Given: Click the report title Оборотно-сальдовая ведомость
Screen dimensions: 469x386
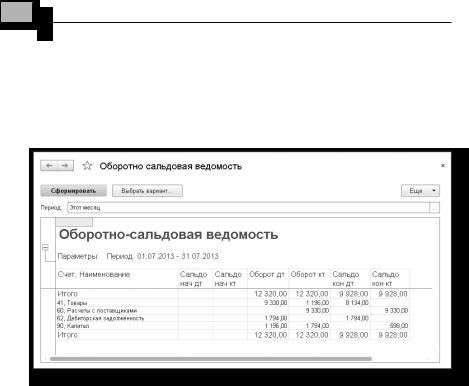Looking at the screenshot, I should 168,235.
